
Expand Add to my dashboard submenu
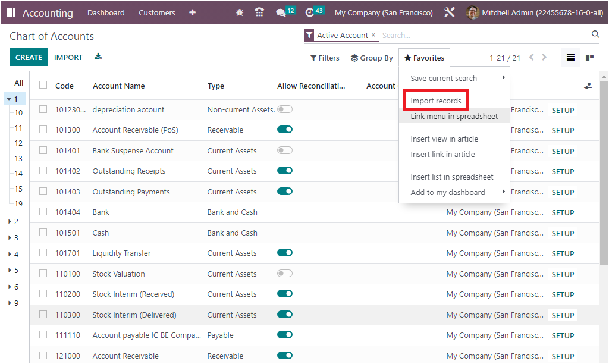[x=454, y=192]
